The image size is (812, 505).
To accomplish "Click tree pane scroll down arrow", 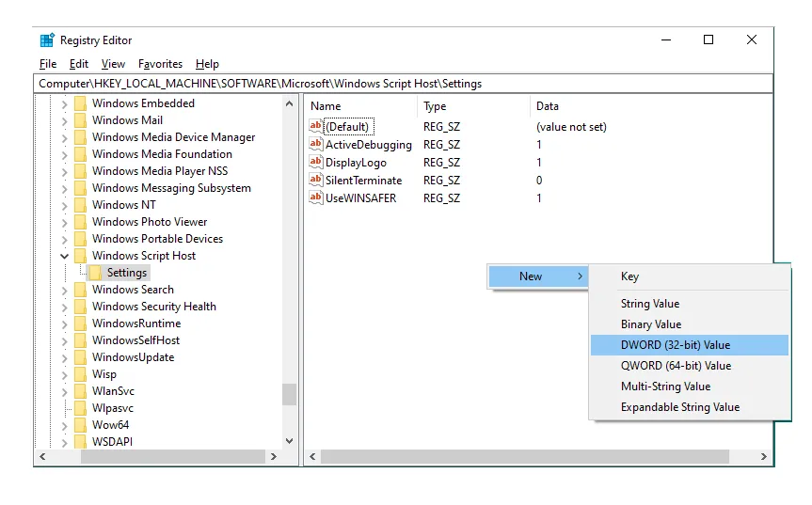I will (x=290, y=441).
